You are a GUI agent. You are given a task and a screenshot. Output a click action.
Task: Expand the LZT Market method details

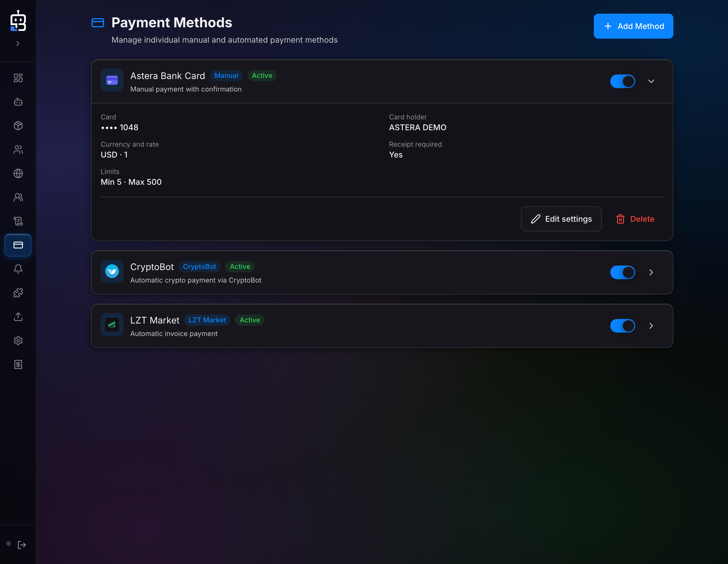651,326
